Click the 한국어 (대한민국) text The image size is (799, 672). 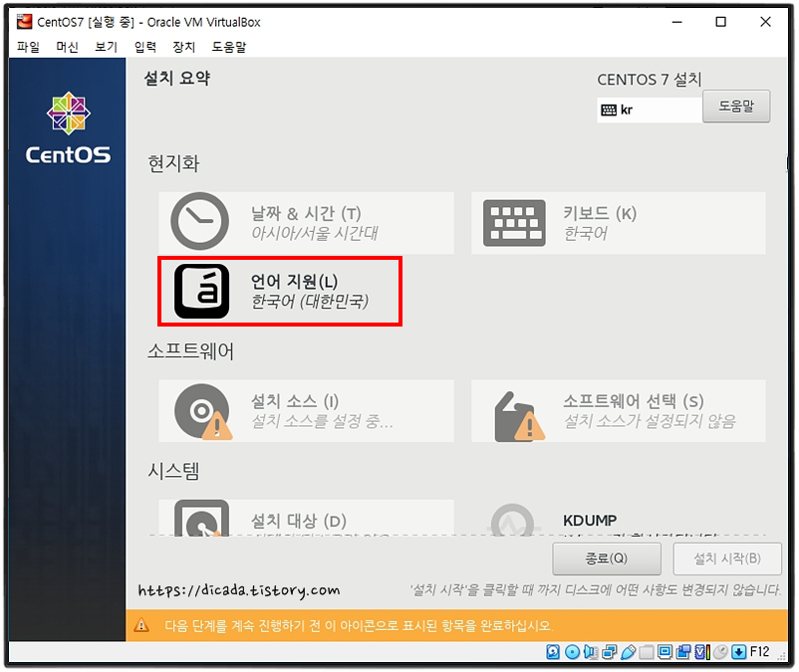(x=310, y=302)
